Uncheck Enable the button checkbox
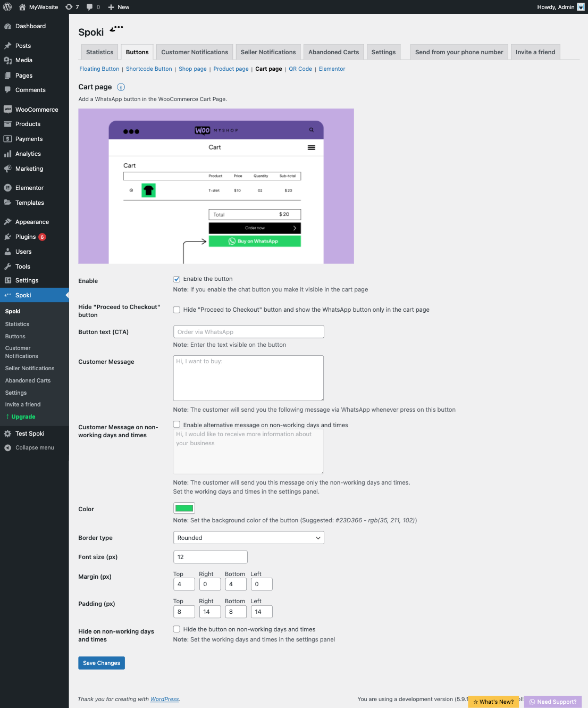Viewport: 588px width, 708px height. click(x=177, y=279)
